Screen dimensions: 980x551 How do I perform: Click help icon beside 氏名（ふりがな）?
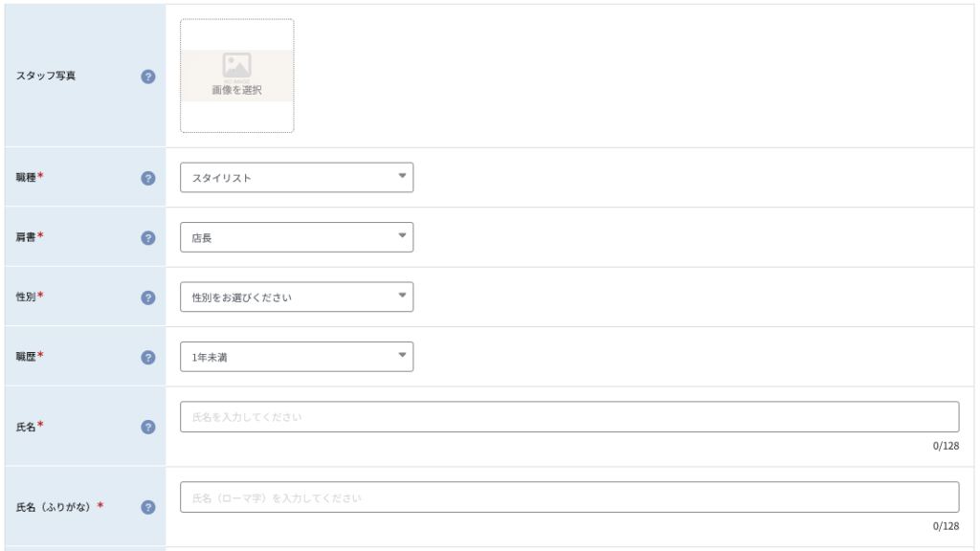pyautogui.click(x=148, y=507)
